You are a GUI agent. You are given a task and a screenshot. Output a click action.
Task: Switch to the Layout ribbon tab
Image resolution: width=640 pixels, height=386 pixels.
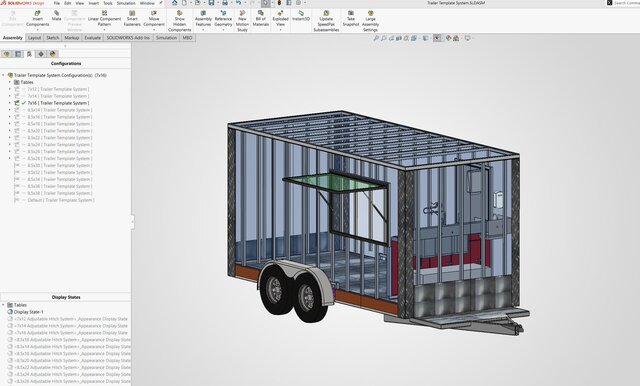click(x=34, y=38)
